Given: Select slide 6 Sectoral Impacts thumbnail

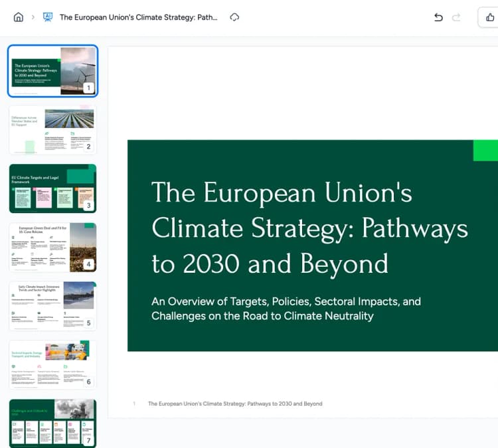Looking at the screenshot, I should (x=52, y=365).
